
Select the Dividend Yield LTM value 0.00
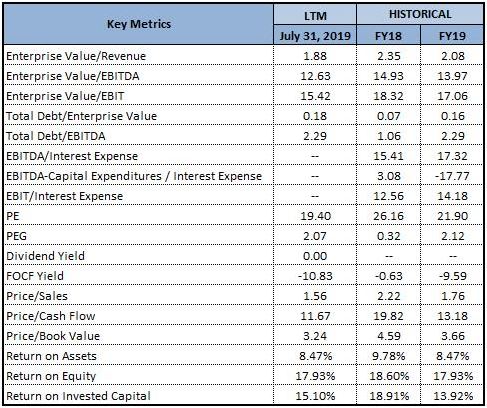315,256
